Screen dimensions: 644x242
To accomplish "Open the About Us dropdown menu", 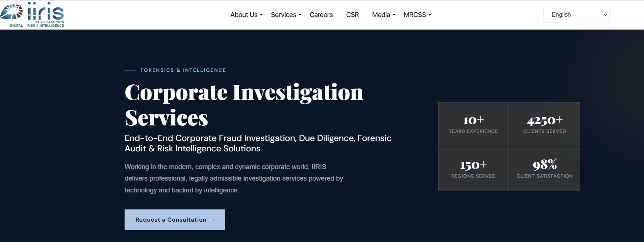I will (247, 15).
